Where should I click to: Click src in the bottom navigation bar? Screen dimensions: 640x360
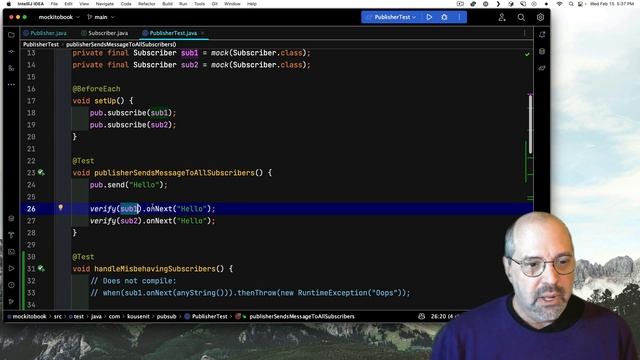[58, 316]
